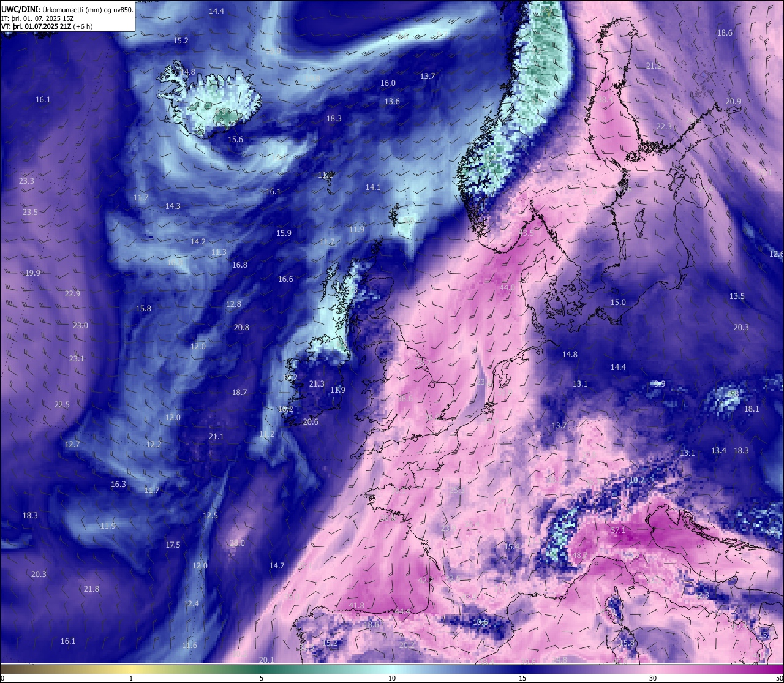Click the 12.4 value on the map
This screenshot has width=784, height=683.
tap(191, 603)
